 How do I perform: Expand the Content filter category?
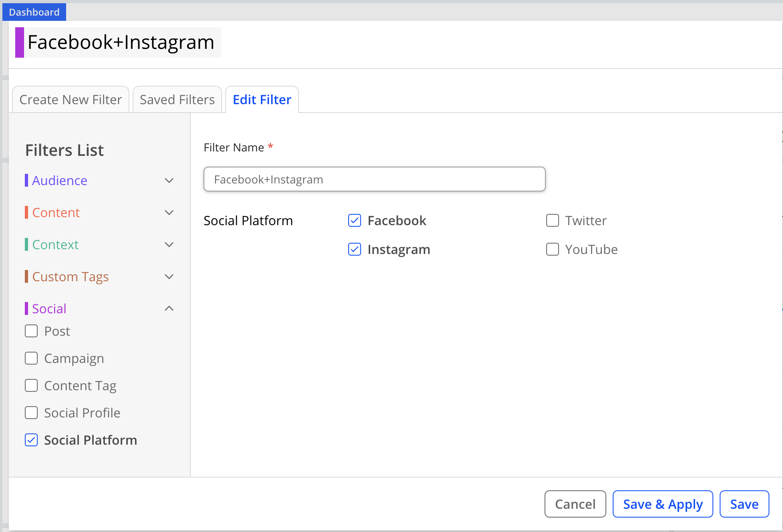click(x=169, y=213)
